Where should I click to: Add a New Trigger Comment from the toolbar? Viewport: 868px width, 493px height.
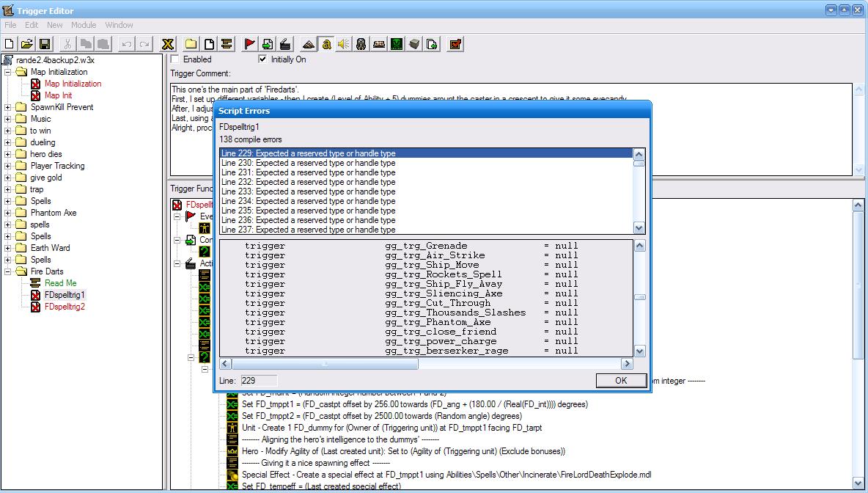[227, 44]
